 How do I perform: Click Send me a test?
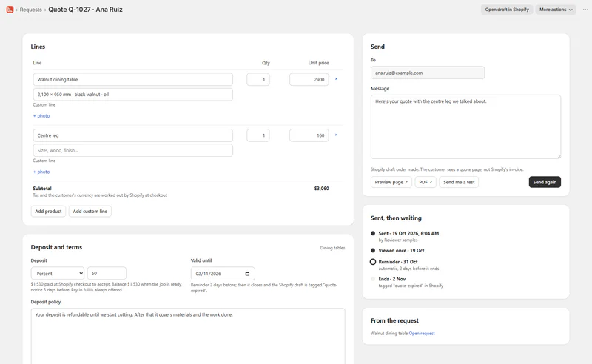459,182
